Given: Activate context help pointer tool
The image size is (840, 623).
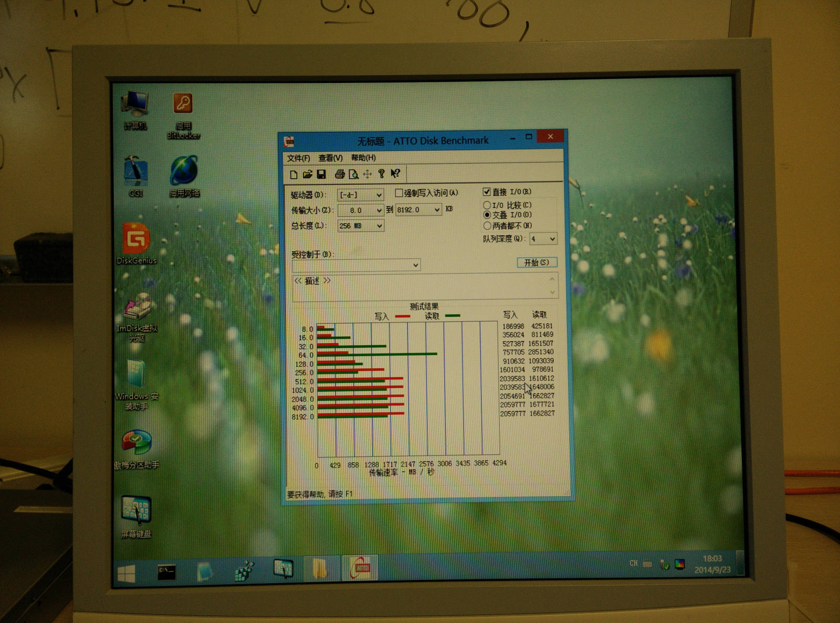Looking at the screenshot, I should click(395, 173).
